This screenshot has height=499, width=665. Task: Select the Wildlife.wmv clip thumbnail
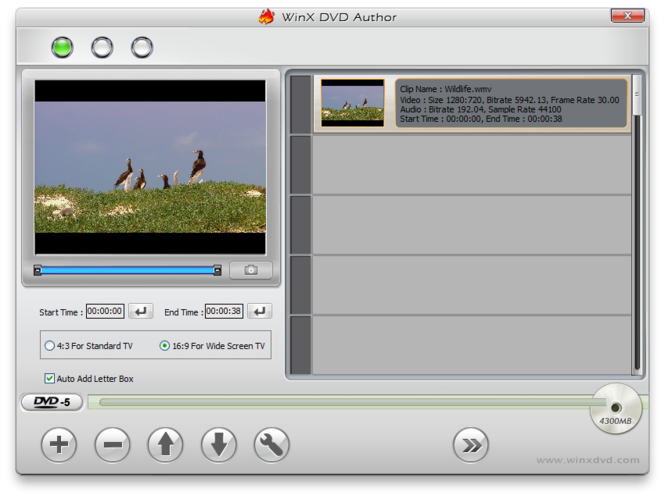352,103
